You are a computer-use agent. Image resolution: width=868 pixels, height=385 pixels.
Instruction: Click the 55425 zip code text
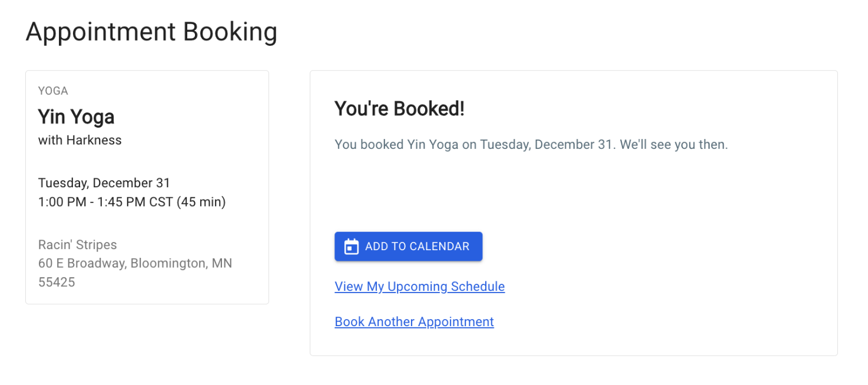[57, 282]
